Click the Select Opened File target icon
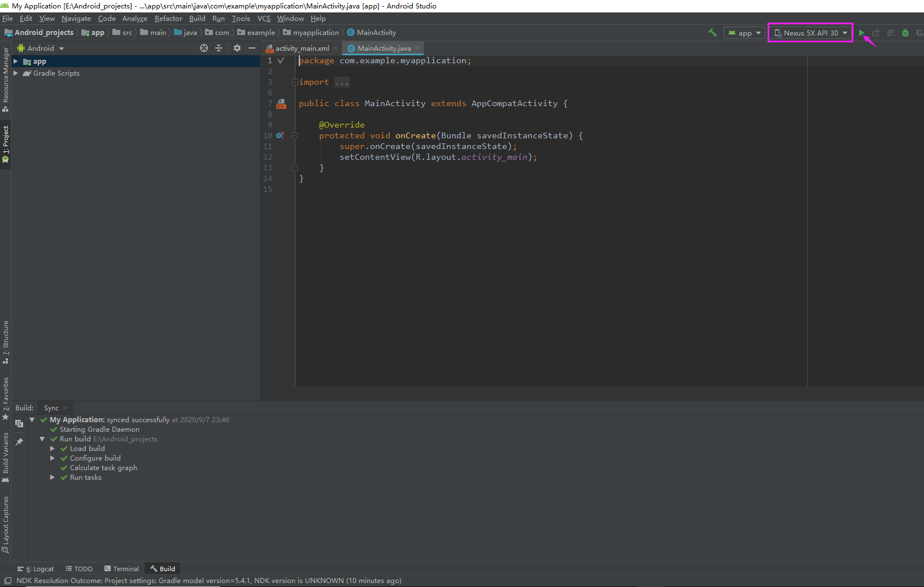Screen dimensions: 924x587 tap(204, 49)
